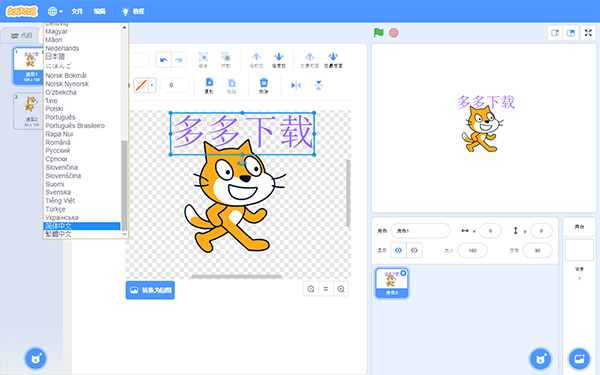
Task: Select highlighted 简体中文 language
Action: (82, 226)
